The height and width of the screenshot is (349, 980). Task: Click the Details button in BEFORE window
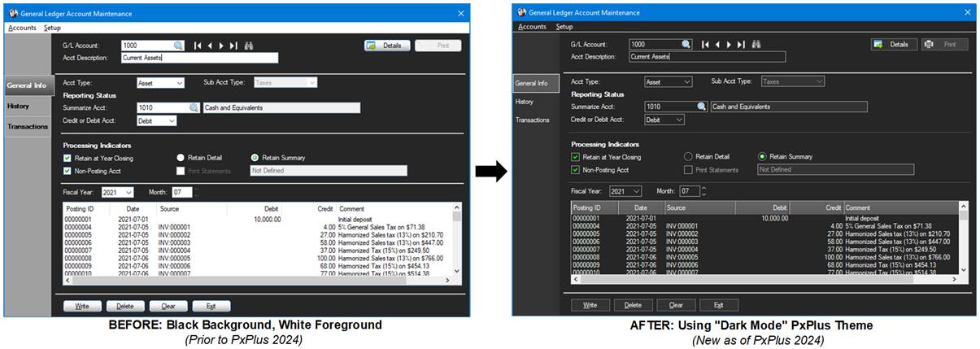(x=386, y=46)
